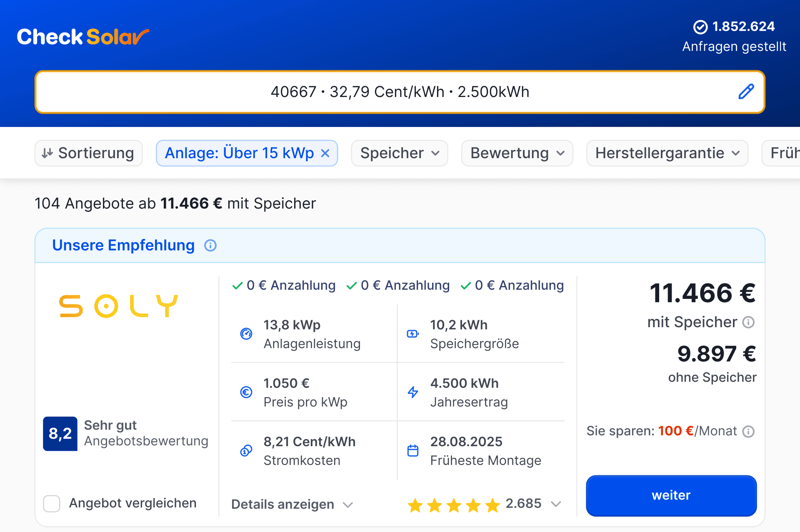Viewport: 800px width, 532px height.
Task: Expand Details anzeigen section
Action: pyautogui.click(x=292, y=505)
